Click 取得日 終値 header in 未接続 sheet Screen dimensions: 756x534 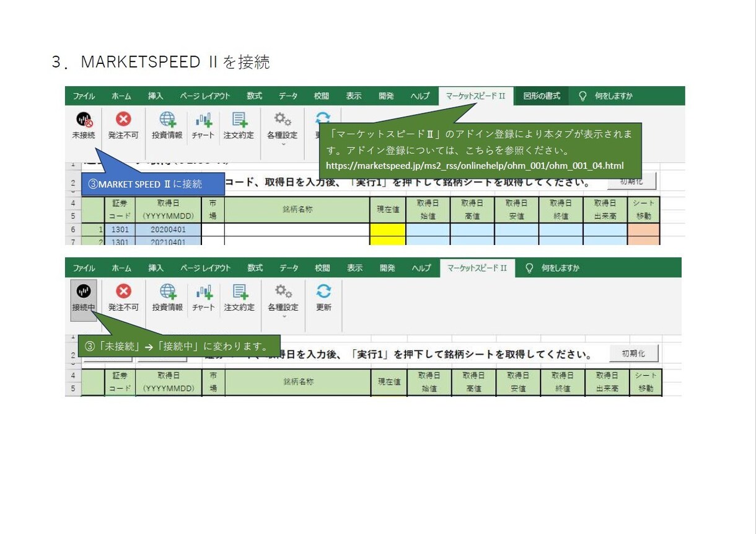point(561,210)
